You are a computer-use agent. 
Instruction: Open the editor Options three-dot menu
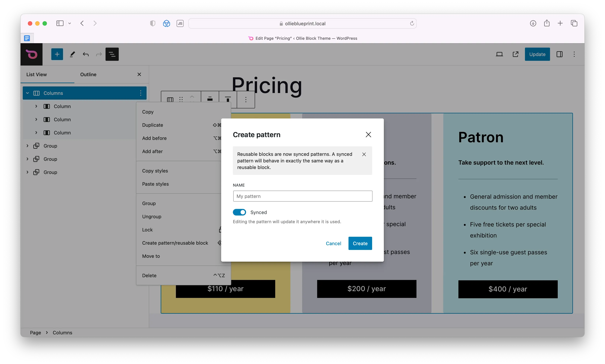click(574, 54)
